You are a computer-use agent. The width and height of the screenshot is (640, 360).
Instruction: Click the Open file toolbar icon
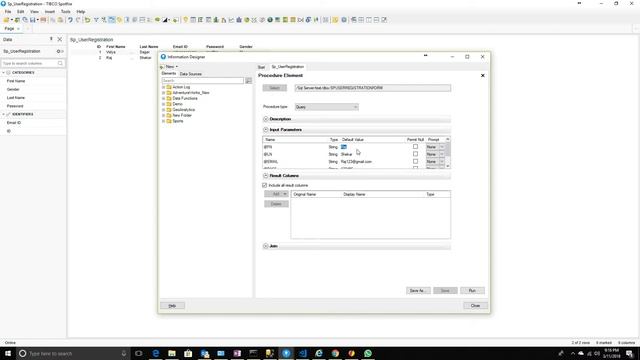click(x=7, y=20)
